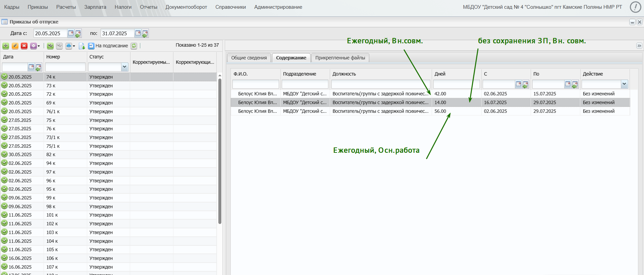Open the Отчеты menu
Viewport: 644px width, 275px height.
149,7
